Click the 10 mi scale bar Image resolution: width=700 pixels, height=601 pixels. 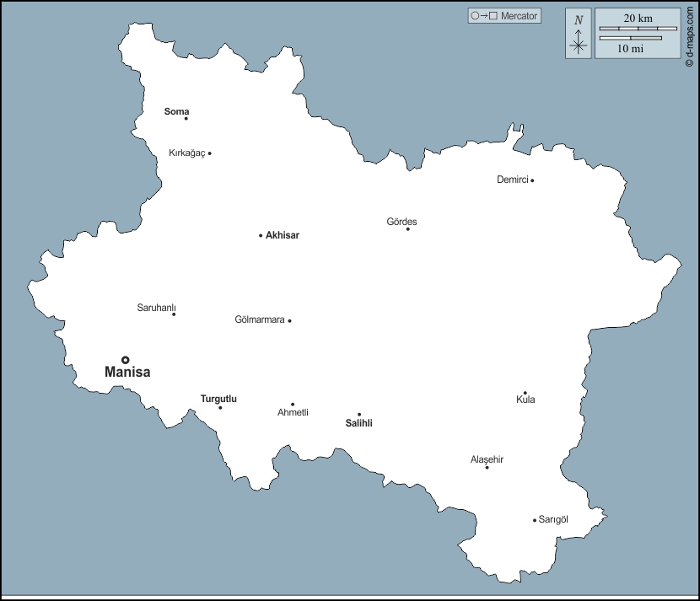[x=630, y=38]
